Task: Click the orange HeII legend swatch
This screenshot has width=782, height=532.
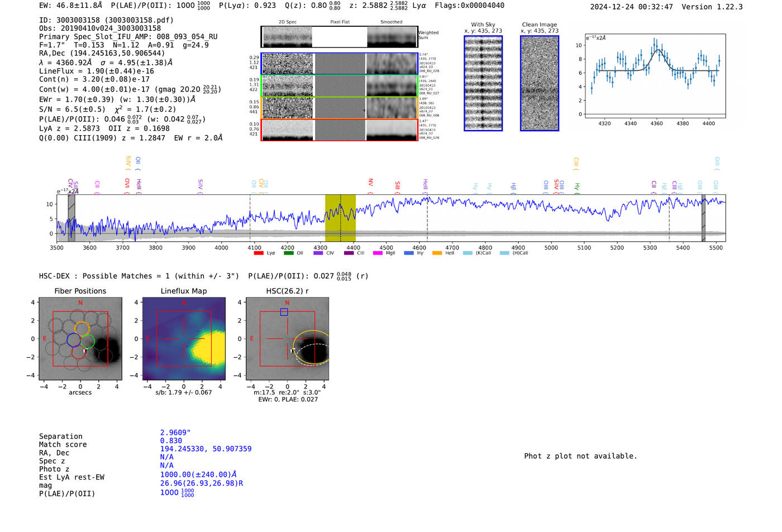Action: pos(437,253)
